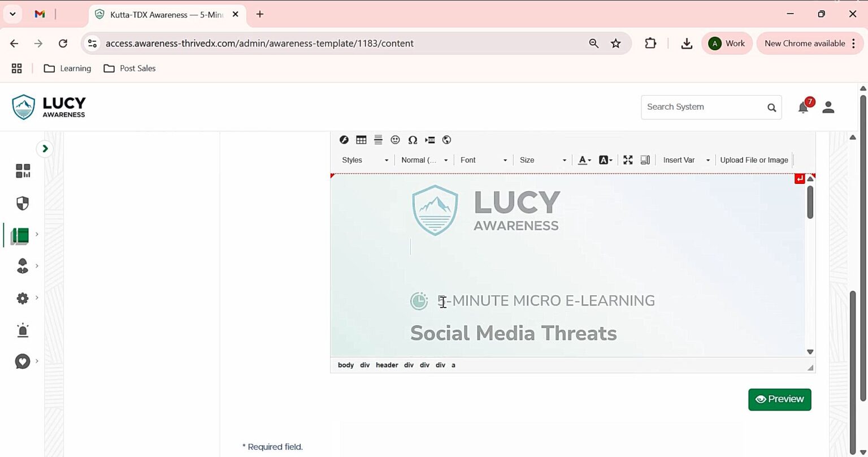Open the Normal paragraph format dropdown
Viewport: 868px width, 457px height.
(424, 160)
